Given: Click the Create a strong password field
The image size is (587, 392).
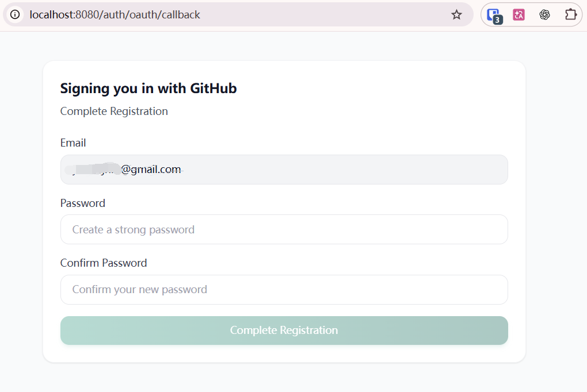Looking at the screenshot, I should point(284,229).
